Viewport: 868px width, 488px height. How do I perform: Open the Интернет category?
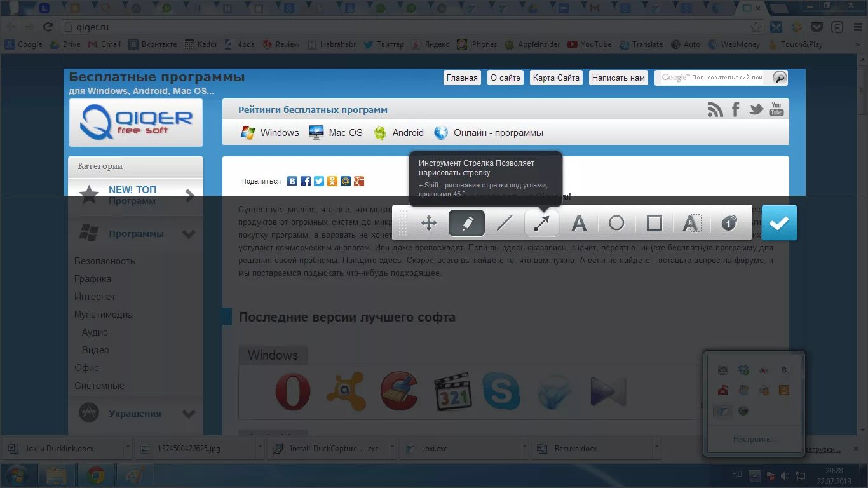point(95,297)
